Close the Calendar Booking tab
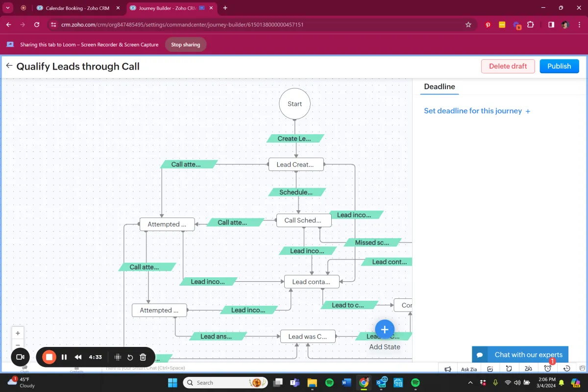Image resolution: width=588 pixels, height=392 pixels. pyautogui.click(x=118, y=8)
